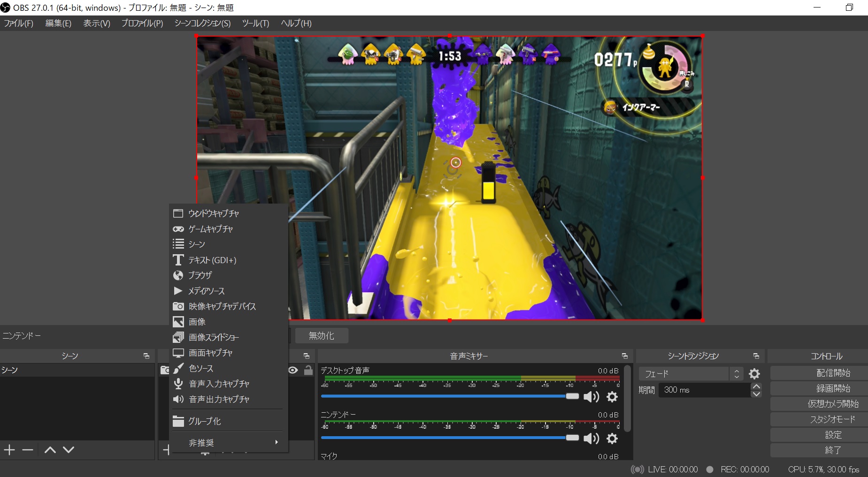
Task: Select シーン entry in the add source menu
Action: [x=229, y=244]
